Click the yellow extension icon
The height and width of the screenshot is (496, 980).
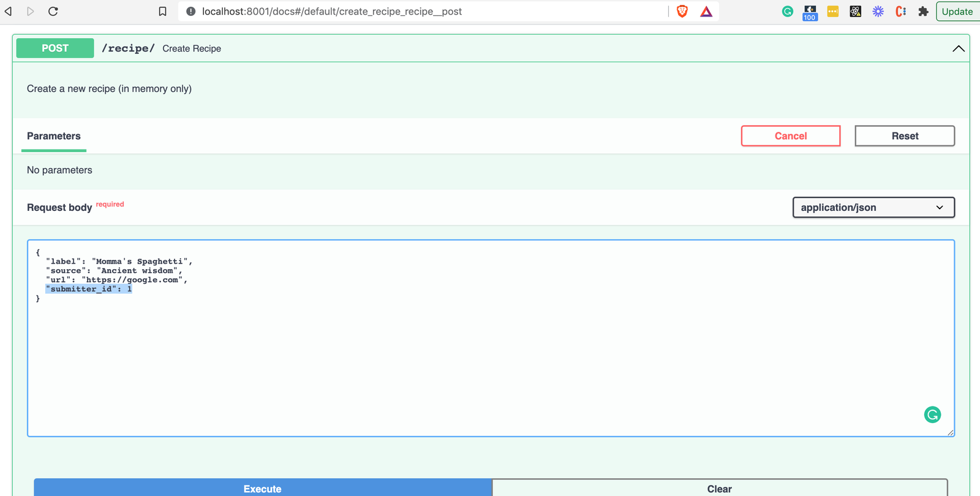[x=833, y=11]
